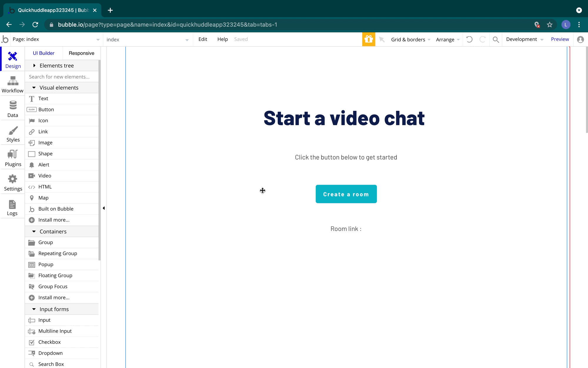Select the Alert element
The height and width of the screenshot is (368, 588).
[62, 165]
